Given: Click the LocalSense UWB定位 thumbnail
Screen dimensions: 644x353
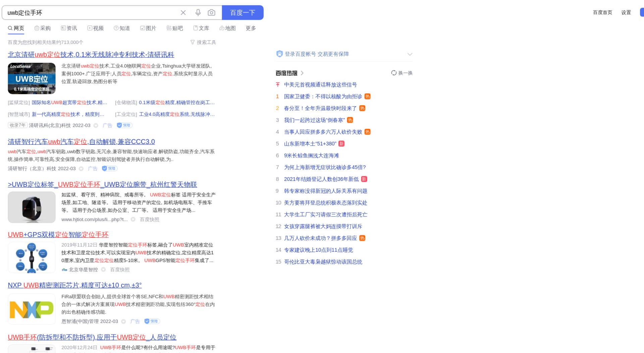Looking at the screenshot, I should coord(32,78).
